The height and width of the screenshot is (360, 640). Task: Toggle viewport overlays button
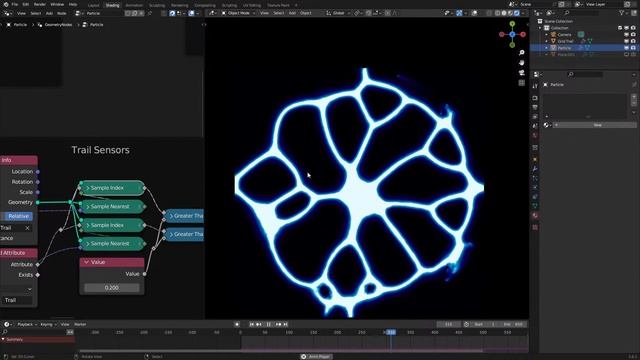474,13
